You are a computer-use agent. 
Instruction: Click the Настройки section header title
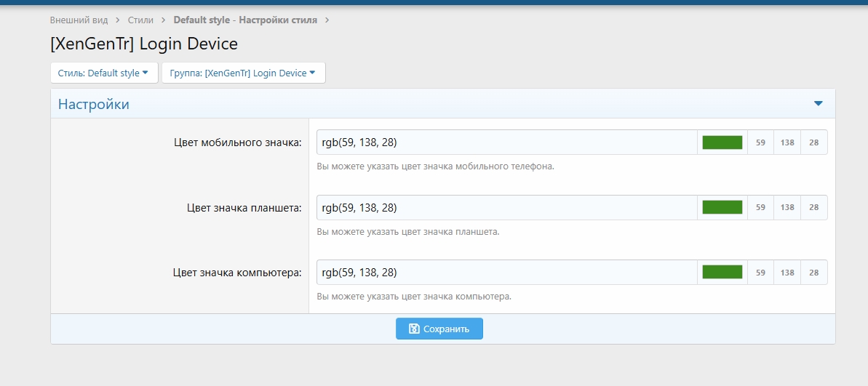(x=94, y=104)
